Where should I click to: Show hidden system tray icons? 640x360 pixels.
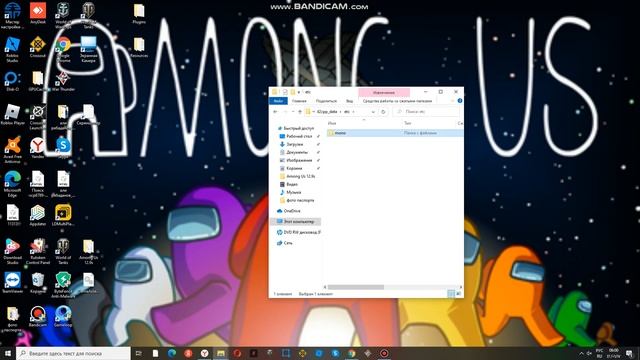(581, 353)
